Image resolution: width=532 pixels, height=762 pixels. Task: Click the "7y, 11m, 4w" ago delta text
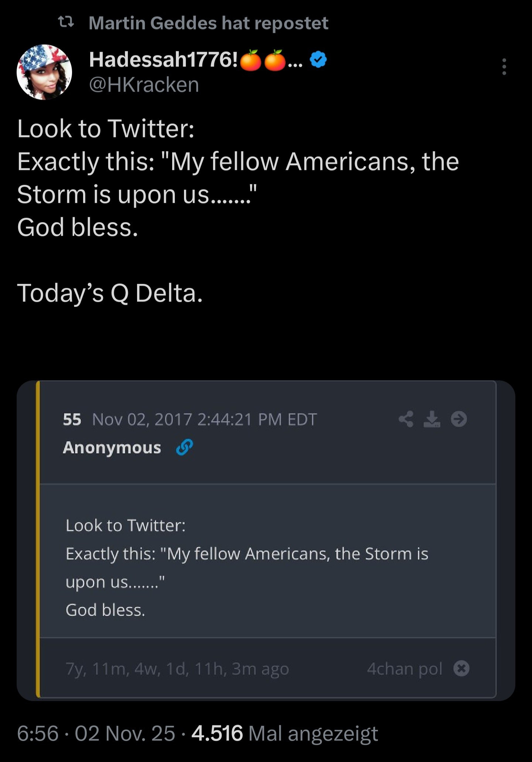(177, 668)
